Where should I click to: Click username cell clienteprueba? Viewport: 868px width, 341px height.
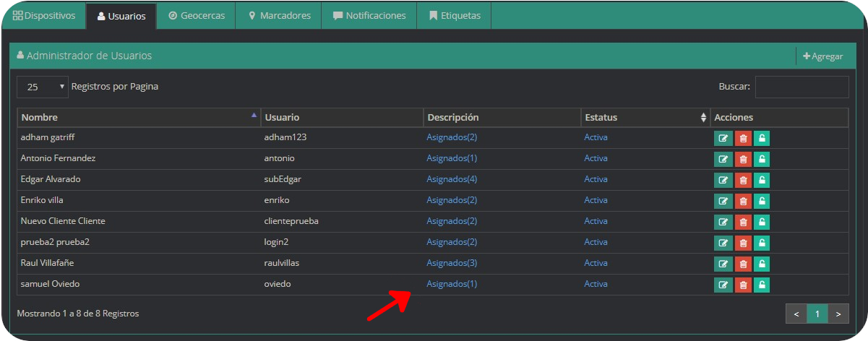pyautogui.click(x=291, y=221)
